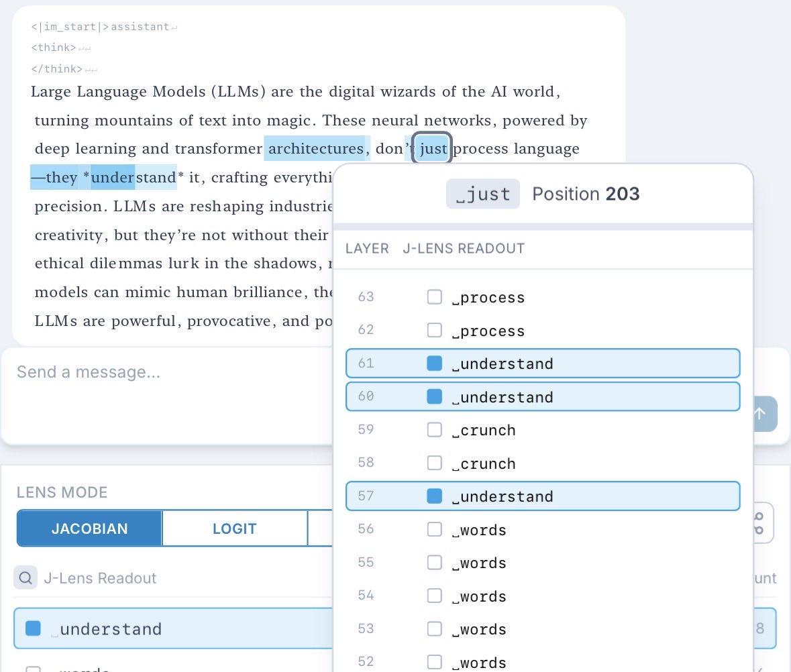Click the highlighted '—they' token

[x=54, y=177]
